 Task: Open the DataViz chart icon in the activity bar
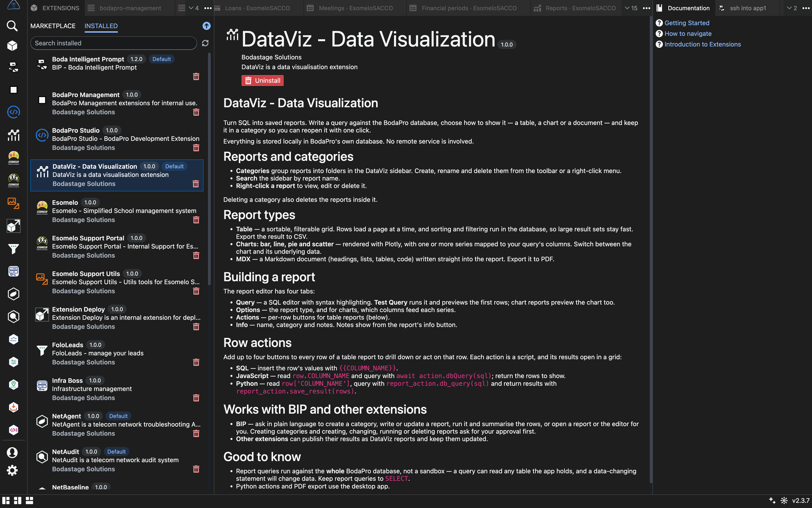coord(13,135)
